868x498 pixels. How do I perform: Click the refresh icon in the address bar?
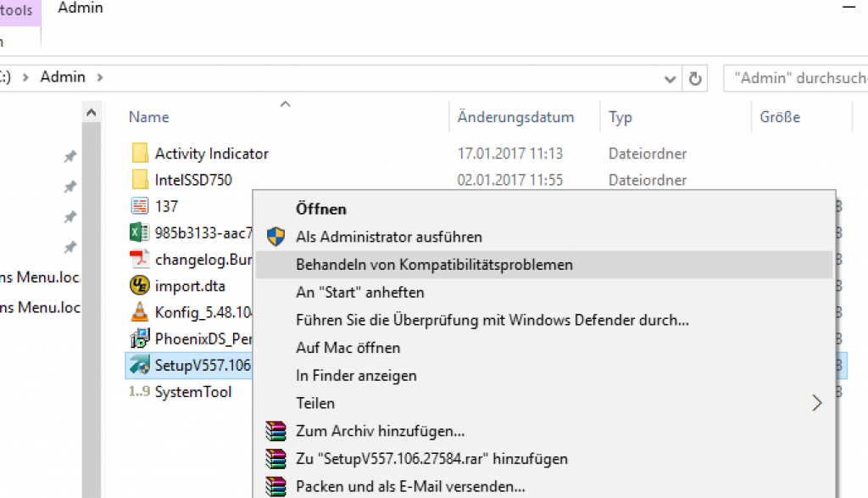tap(695, 77)
